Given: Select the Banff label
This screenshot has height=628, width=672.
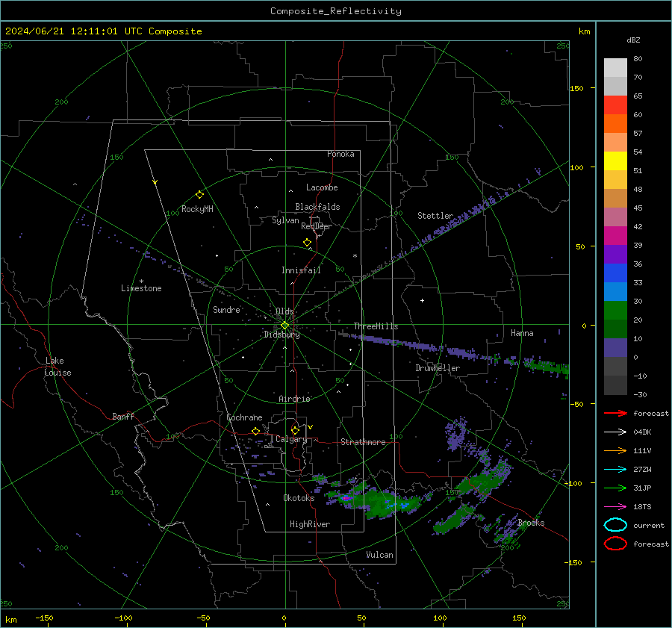Looking at the screenshot, I should click(123, 416).
